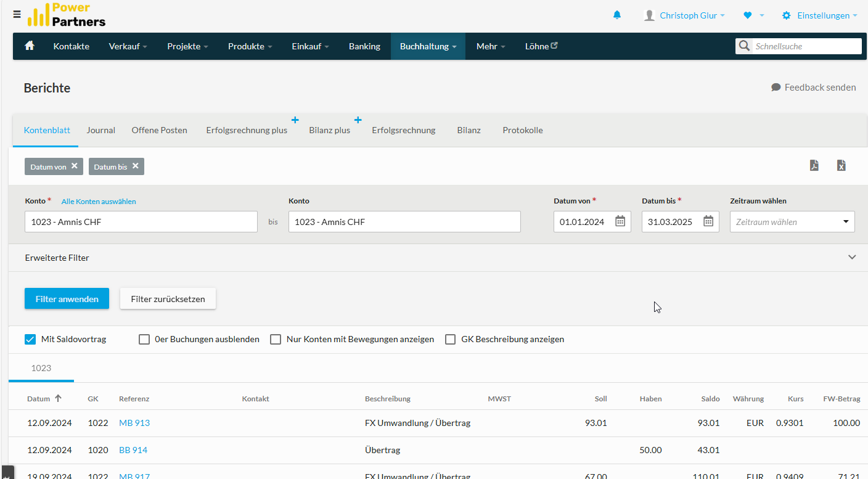Screen dimensions: 868x479
Task: Click the Schnellsuche search field
Action: [806, 46]
